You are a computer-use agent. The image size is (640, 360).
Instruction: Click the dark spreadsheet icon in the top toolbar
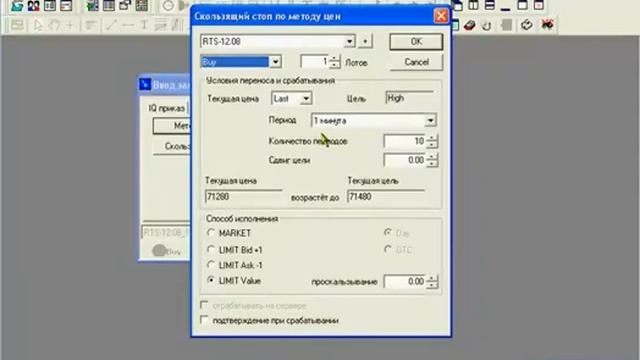(x=142, y=6)
